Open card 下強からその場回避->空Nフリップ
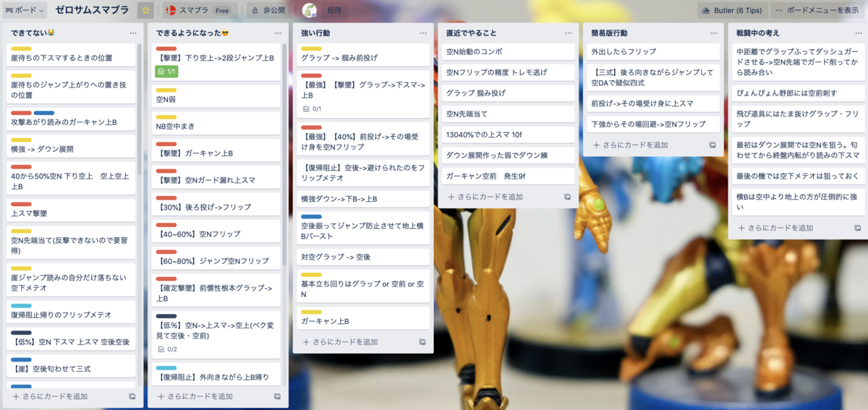868x410 pixels. pos(653,124)
